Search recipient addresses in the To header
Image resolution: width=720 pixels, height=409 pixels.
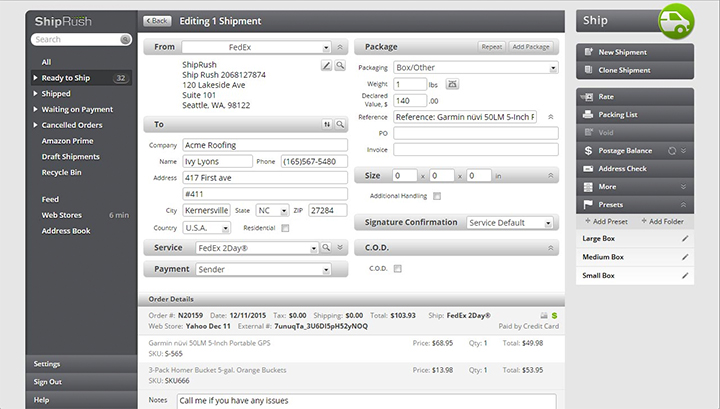click(x=340, y=124)
